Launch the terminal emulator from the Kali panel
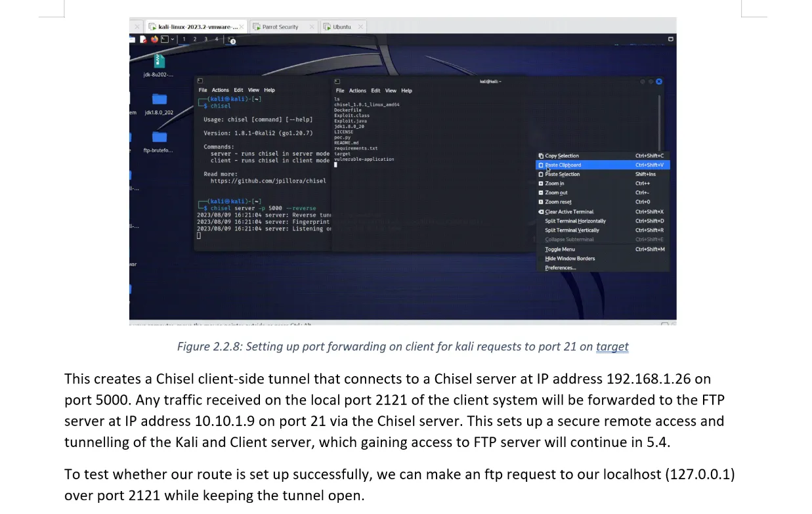This screenshot has height=514, width=812. pyautogui.click(x=164, y=39)
